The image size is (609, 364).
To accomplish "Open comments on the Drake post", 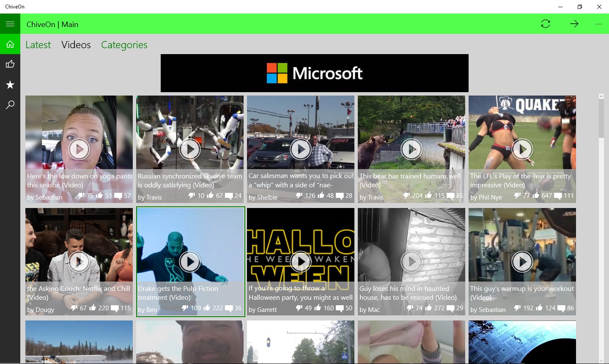I will click(229, 308).
